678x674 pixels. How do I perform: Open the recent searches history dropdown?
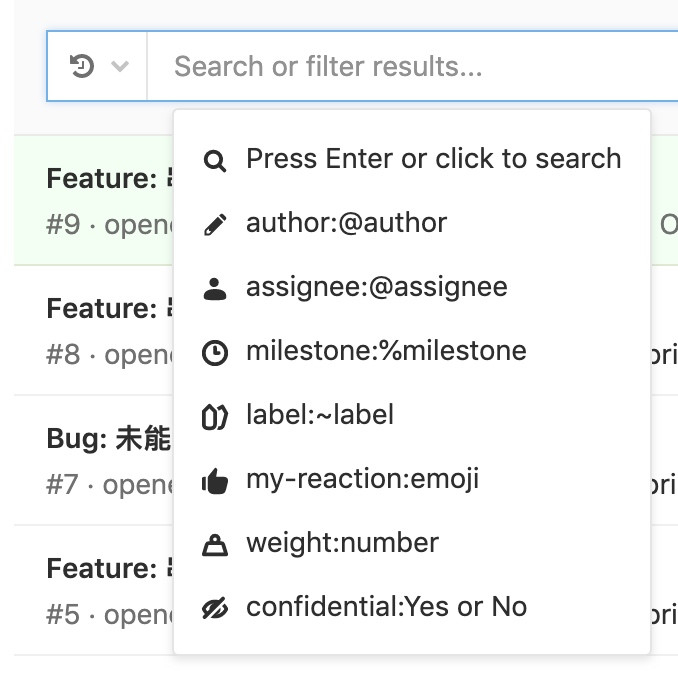click(98, 67)
